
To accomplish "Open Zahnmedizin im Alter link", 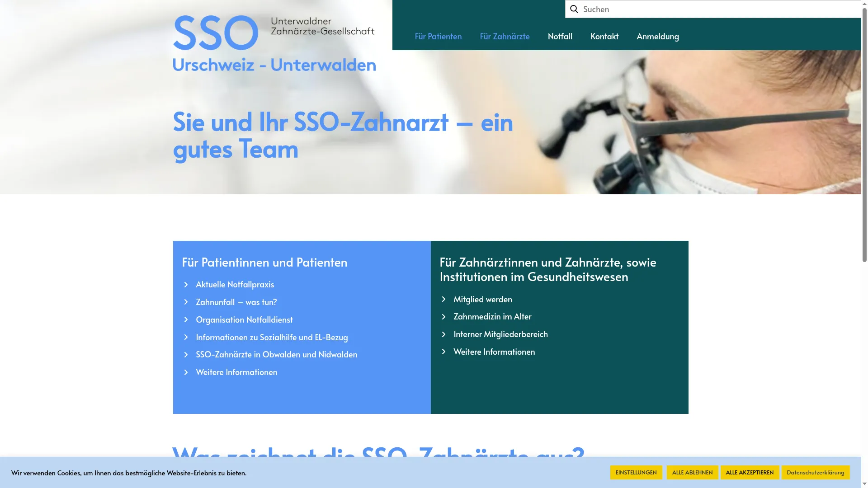I will pyautogui.click(x=492, y=317).
